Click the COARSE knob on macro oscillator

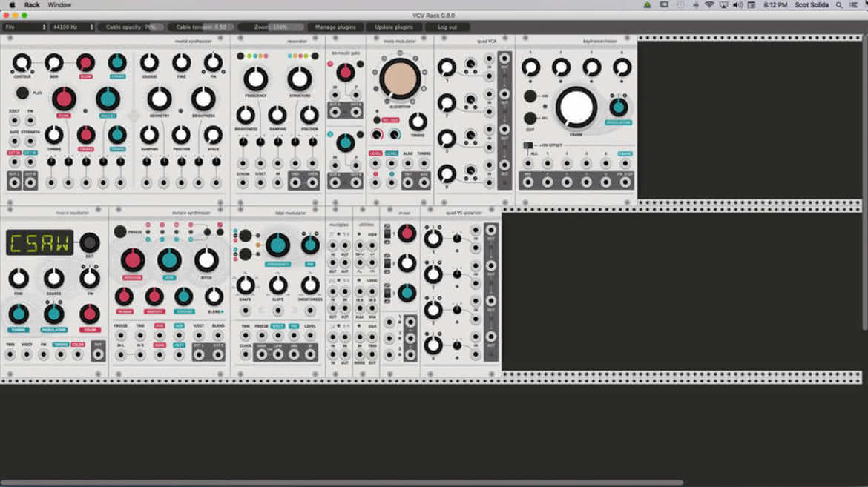pos(53,279)
